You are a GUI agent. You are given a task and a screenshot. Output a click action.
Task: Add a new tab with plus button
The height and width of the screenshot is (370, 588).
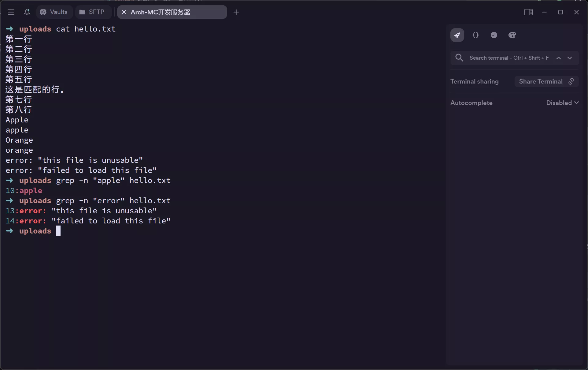click(x=236, y=12)
